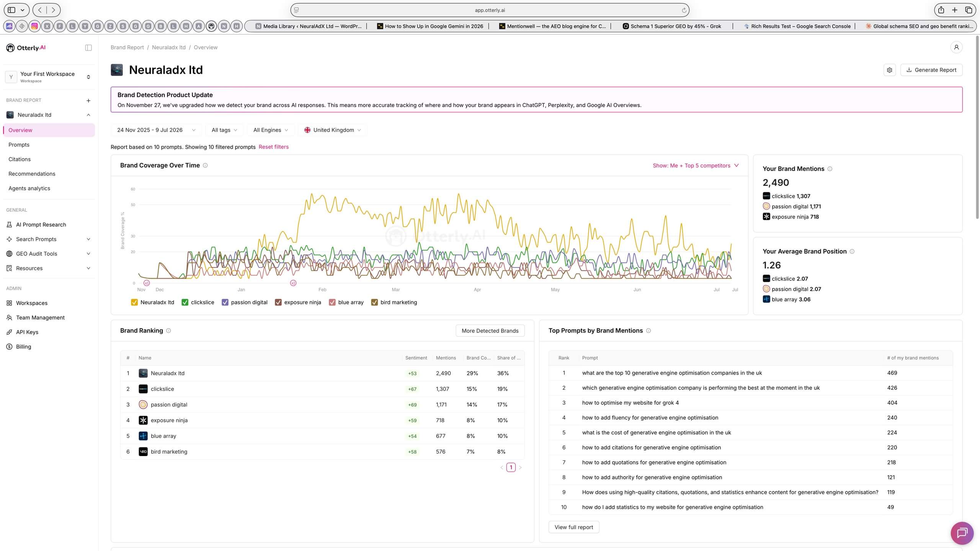Go to Prompts page
Screen dimensions: 980x551
[x=19, y=145]
